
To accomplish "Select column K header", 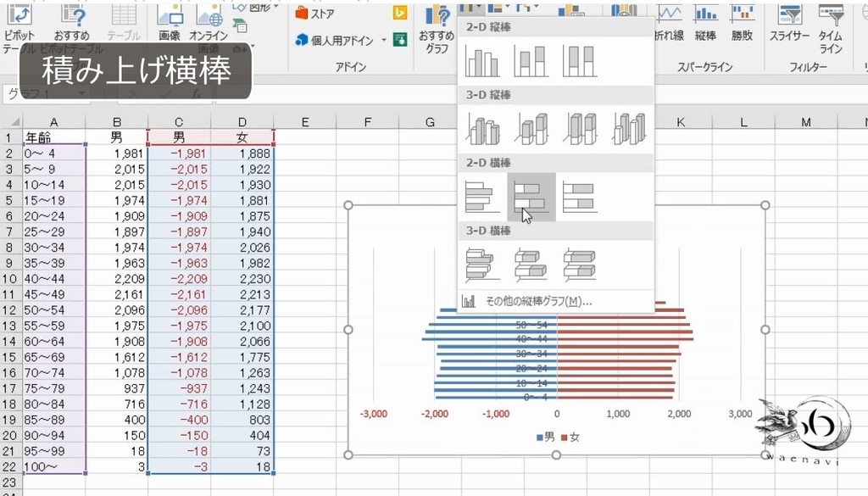I will [681, 122].
